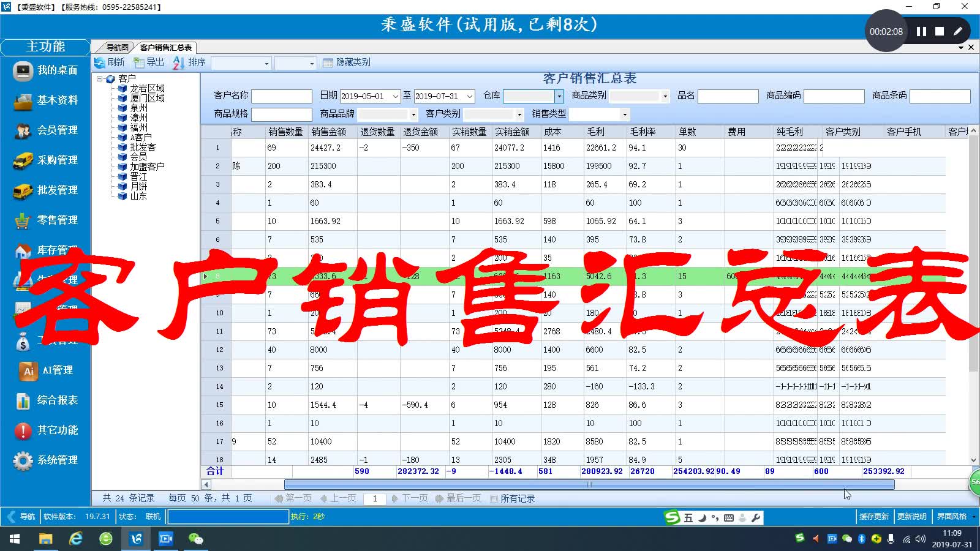Screen dimensions: 980x551
Task: Pause the screen recording
Action: pos(921,31)
